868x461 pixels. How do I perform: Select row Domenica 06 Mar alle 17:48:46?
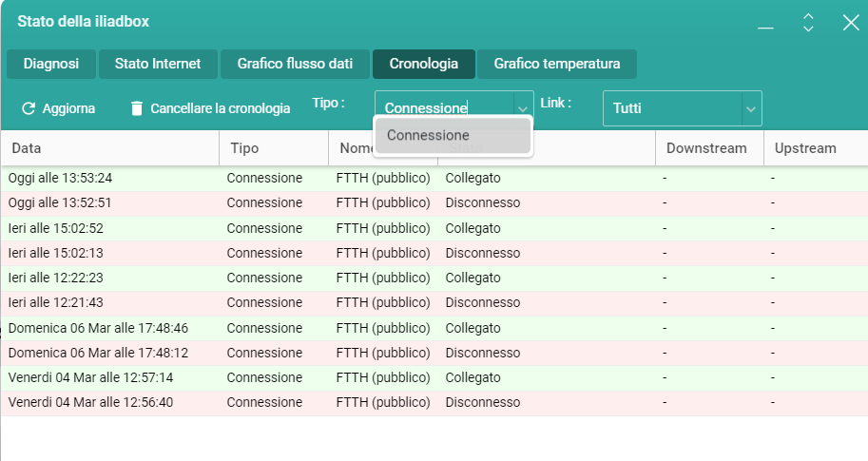coord(434,328)
